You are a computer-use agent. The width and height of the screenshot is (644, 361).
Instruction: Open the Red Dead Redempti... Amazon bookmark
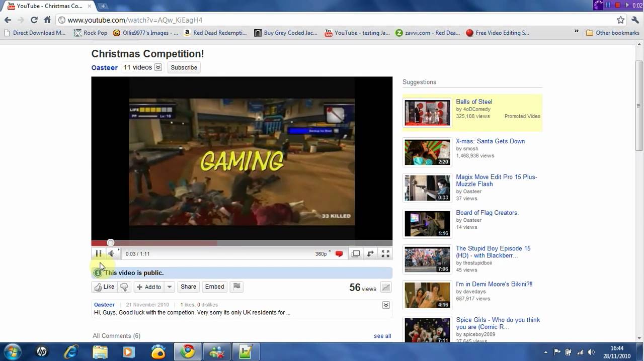215,33
